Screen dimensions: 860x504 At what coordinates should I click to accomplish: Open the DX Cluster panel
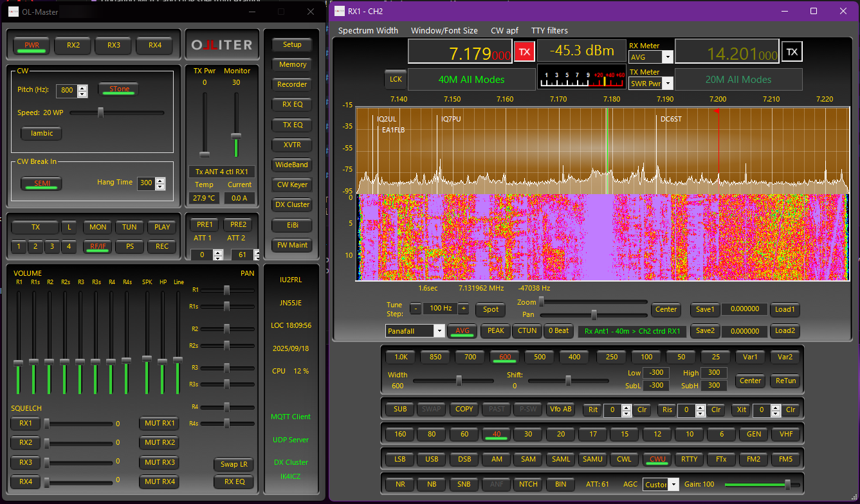pos(291,204)
